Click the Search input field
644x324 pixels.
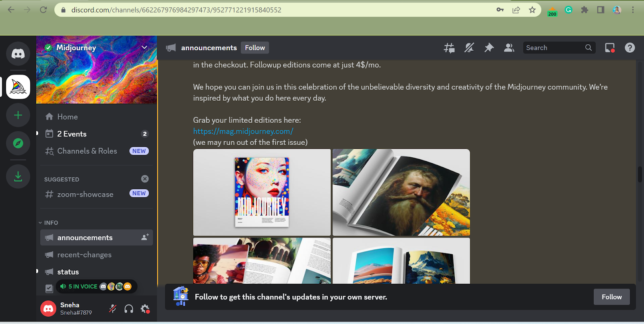click(x=559, y=47)
